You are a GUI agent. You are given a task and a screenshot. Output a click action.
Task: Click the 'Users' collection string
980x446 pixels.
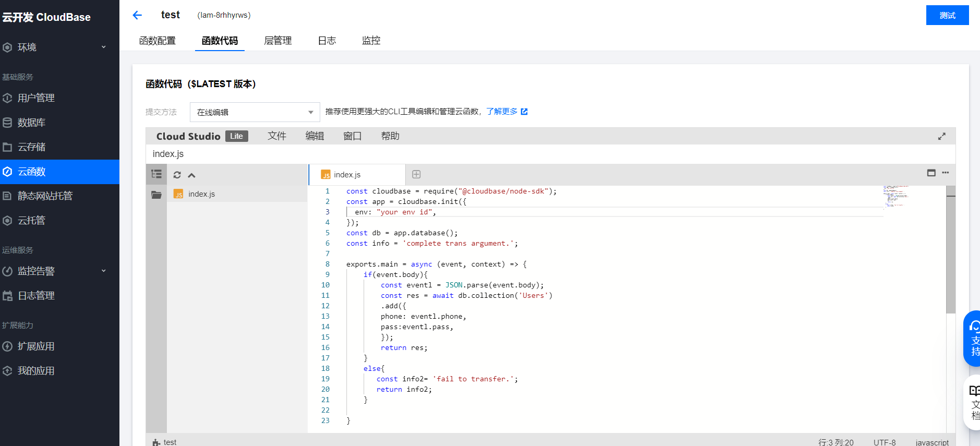click(533, 296)
